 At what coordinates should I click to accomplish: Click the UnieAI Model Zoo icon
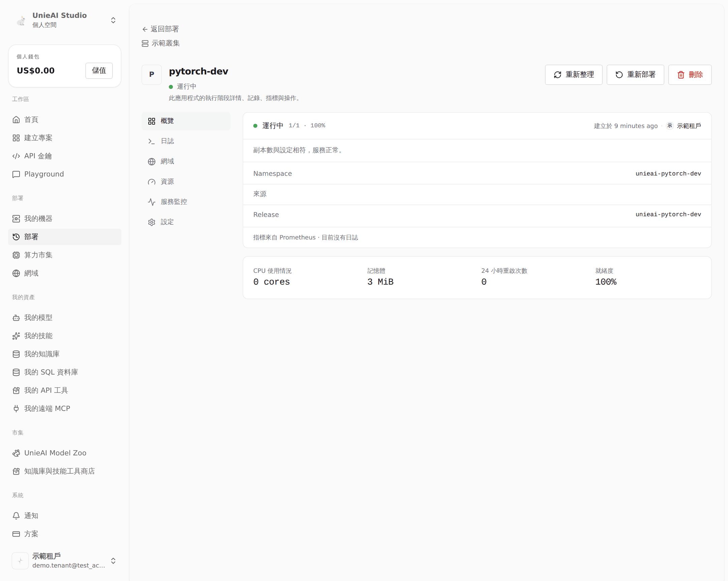coord(16,453)
